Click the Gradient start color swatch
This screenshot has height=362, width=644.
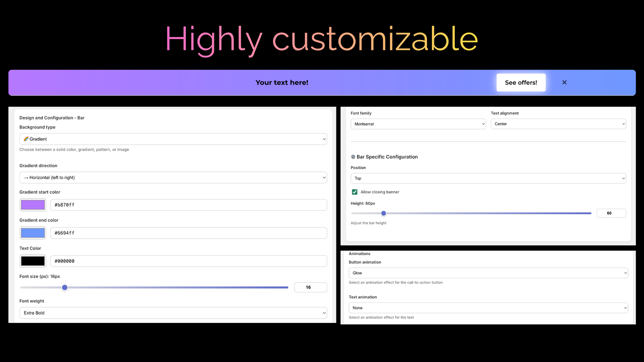32,205
